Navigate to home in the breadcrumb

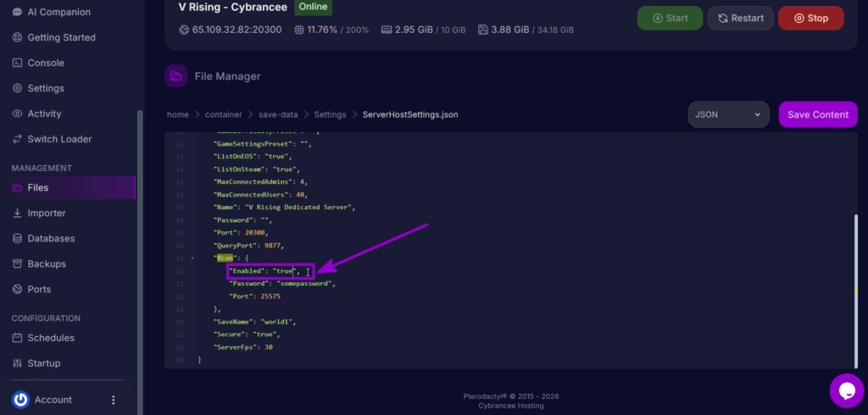pyautogui.click(x=178, y=114)
